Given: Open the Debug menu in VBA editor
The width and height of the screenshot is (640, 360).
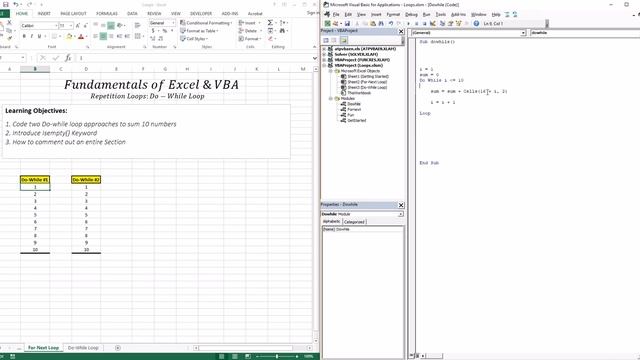Looking at the screenshot, I should click(411, 14).
